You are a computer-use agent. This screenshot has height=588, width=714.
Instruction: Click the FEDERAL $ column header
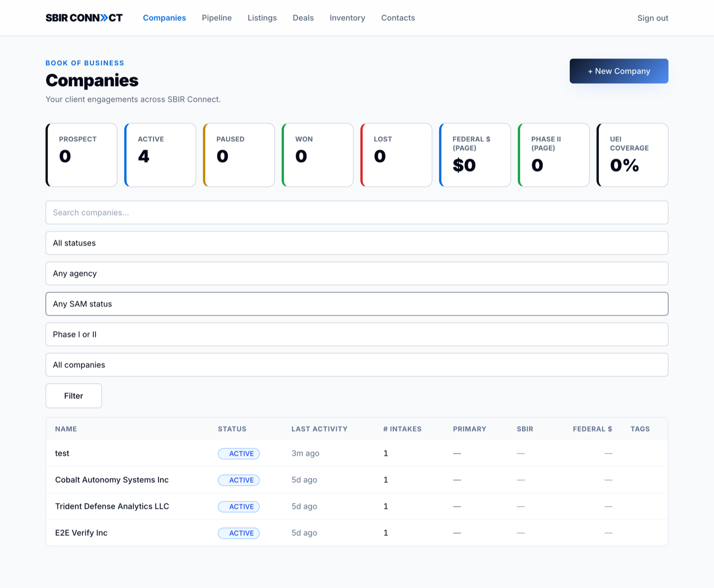pyautogui.click(x=592, y=429)
